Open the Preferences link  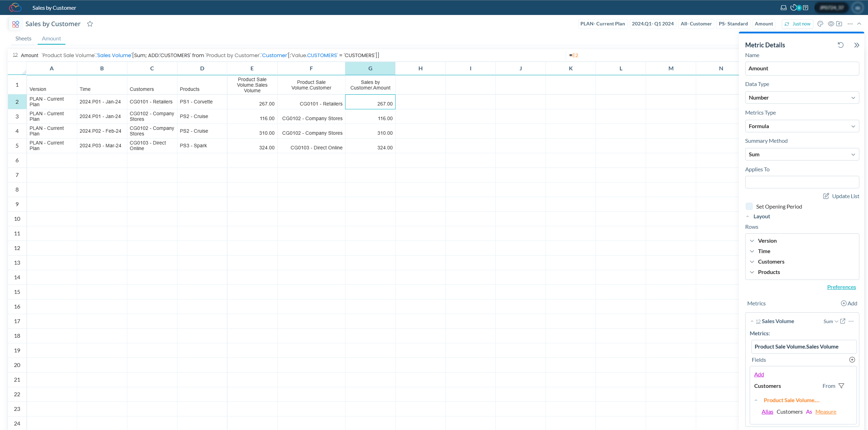click(x=841, y=287)
